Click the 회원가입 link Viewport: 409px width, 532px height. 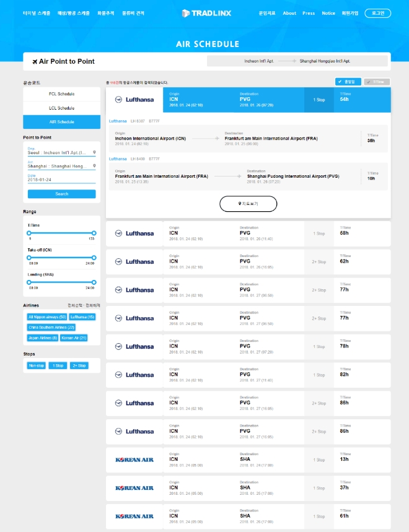(350, 13)
